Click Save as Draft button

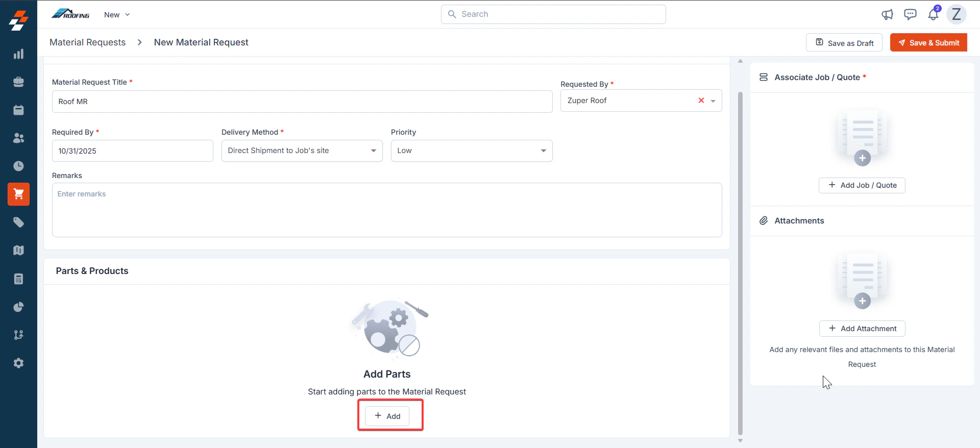[x=844, y=43]
